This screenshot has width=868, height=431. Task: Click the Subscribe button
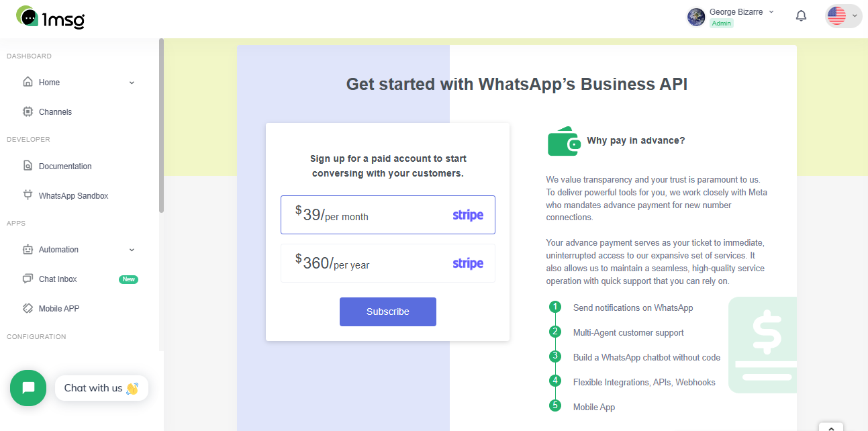point(388,312)
